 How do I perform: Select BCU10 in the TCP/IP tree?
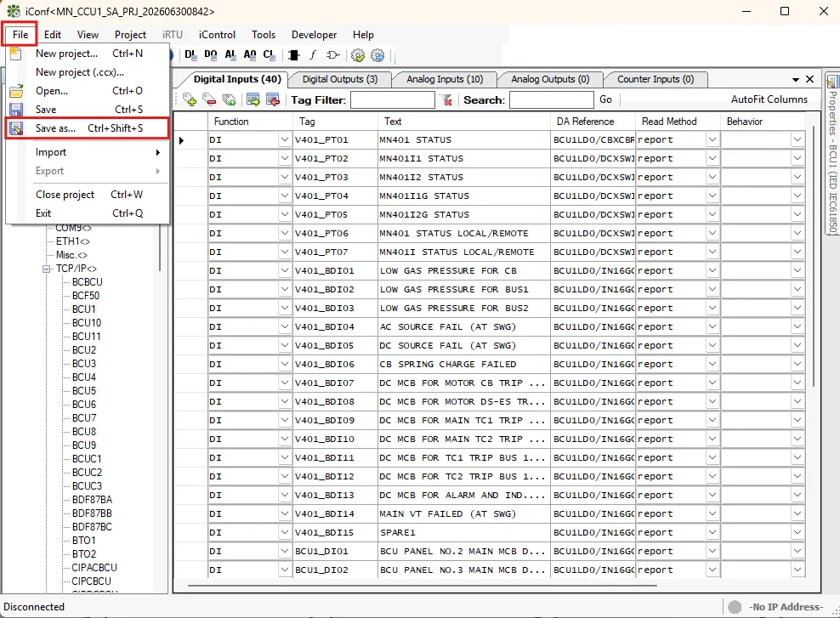[x=87, y=323]
